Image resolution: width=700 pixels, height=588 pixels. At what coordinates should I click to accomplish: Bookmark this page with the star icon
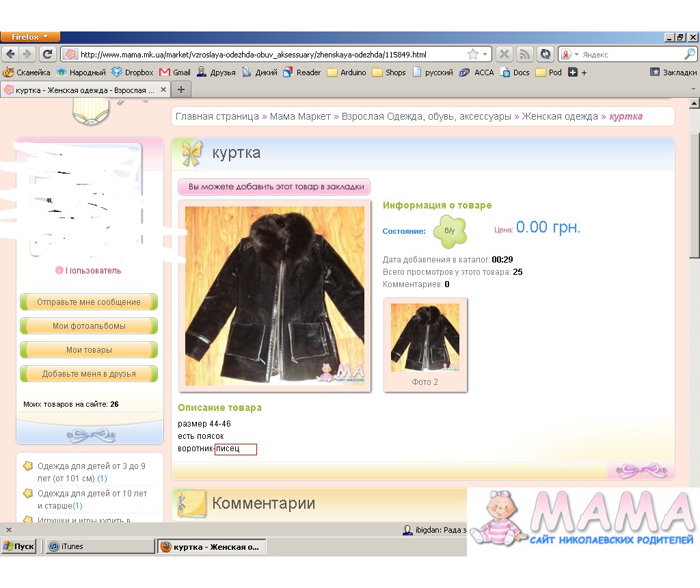point(472,55)
